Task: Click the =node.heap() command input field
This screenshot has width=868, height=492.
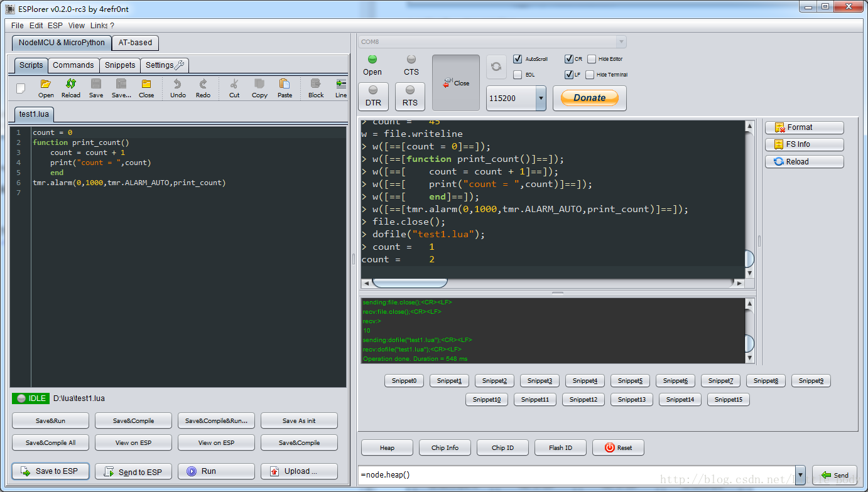Action: point(577,475)
